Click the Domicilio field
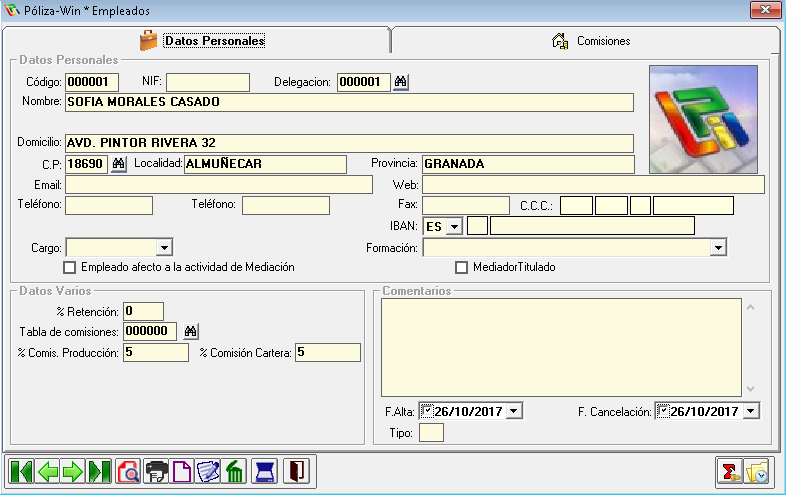 (x=349, y=143)
